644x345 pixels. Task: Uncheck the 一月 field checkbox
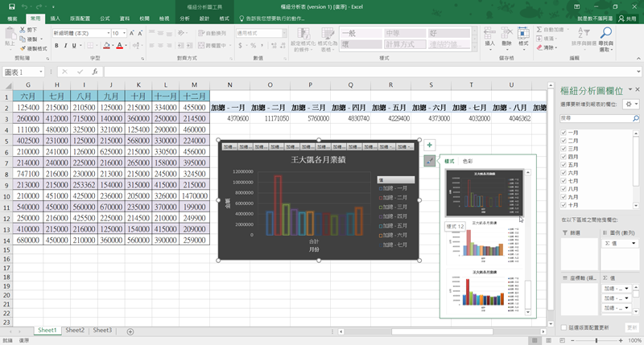563,132
